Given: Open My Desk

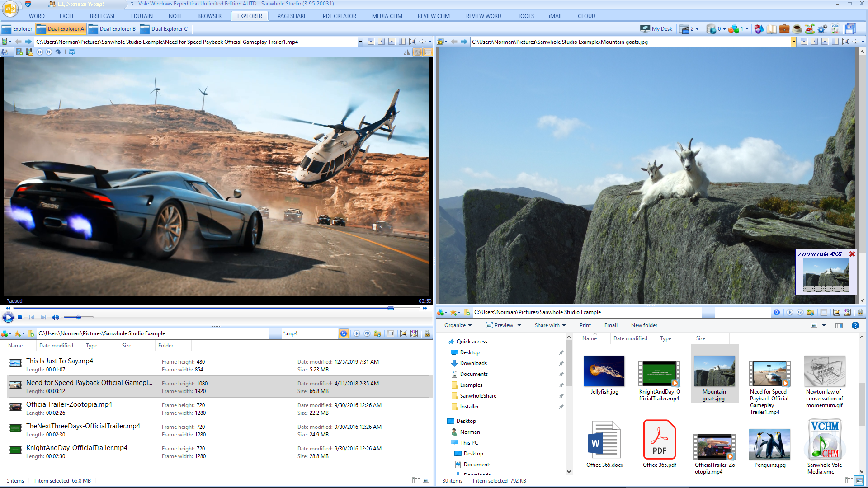Looking at the screenshot, I should click(656, 29).
